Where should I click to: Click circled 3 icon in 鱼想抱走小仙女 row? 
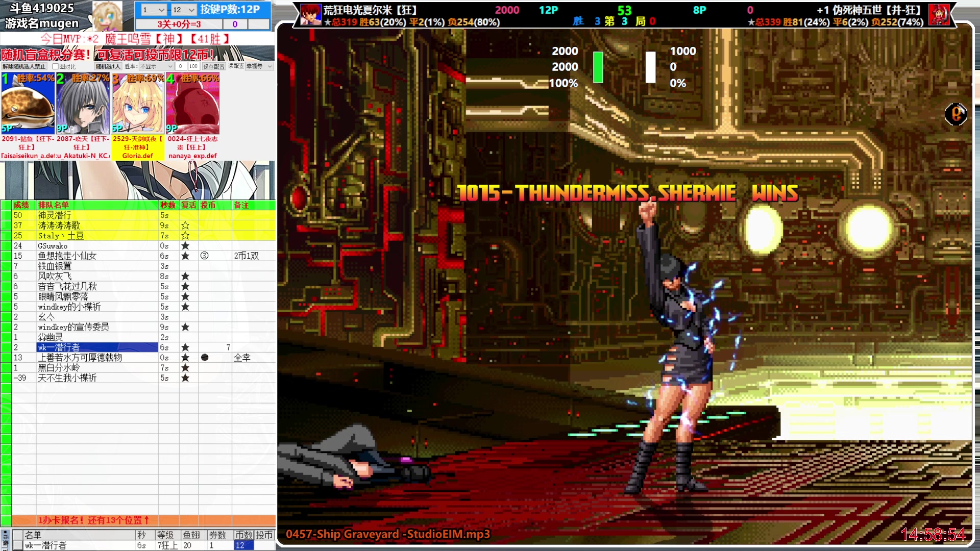(204, 256)
